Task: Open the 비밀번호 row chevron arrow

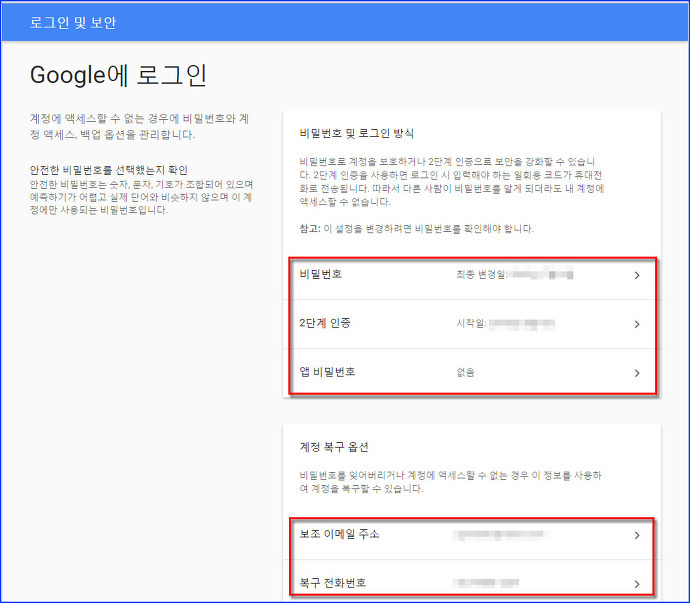Action: click(x=637, y=276)
